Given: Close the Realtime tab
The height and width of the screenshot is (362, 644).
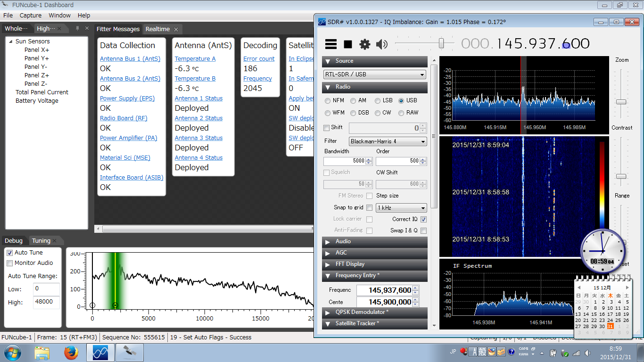Looking at the screenshot, I should [176, 29].
